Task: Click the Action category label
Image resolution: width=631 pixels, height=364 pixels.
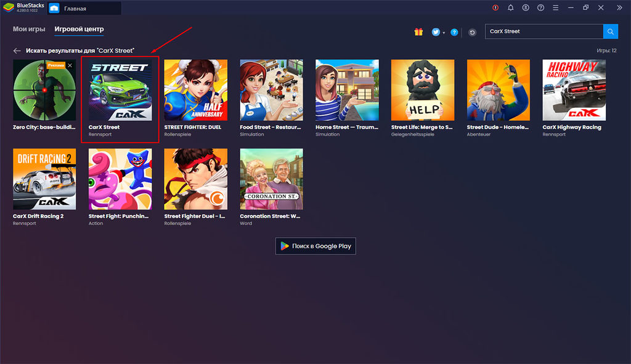Action: tap(96, 223)
